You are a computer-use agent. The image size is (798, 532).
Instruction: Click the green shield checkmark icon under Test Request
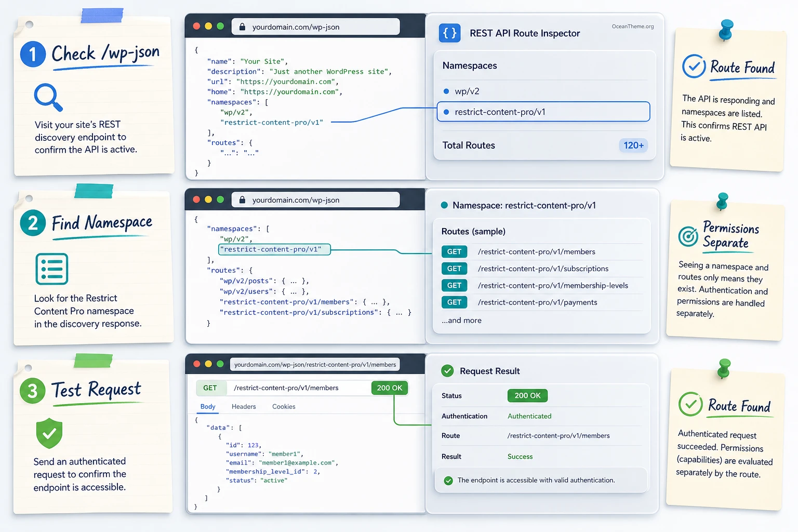pos(49,433)
